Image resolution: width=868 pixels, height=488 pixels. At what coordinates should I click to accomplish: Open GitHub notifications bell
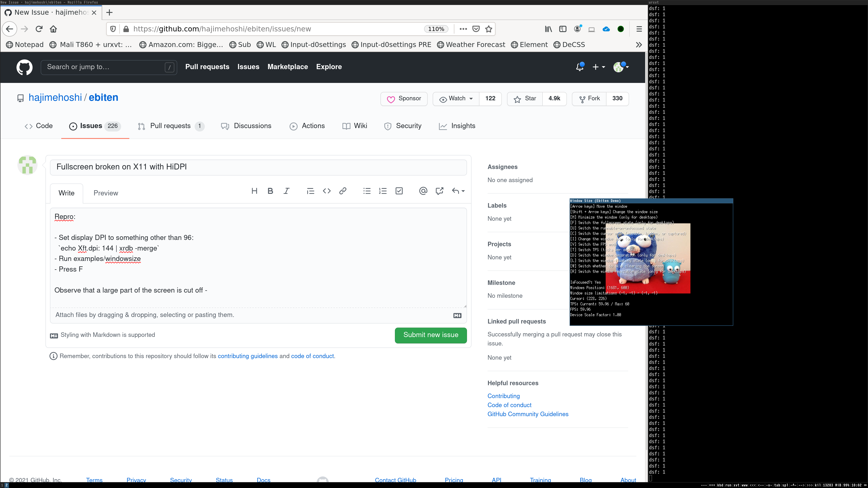click(580, 67)
